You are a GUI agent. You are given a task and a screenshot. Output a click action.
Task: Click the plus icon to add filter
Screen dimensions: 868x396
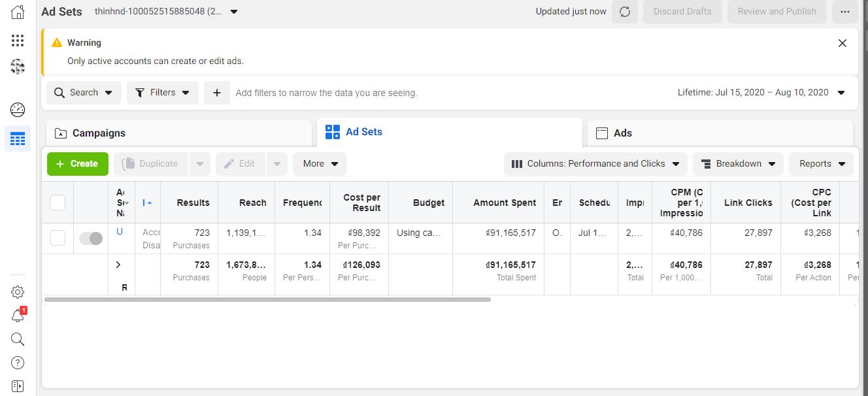[x=216, y=93]
